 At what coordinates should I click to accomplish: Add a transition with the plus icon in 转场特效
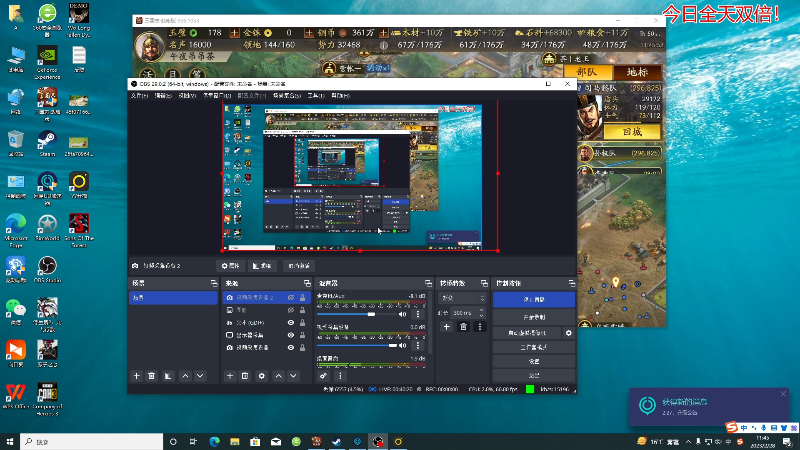[x=446, y=327]
